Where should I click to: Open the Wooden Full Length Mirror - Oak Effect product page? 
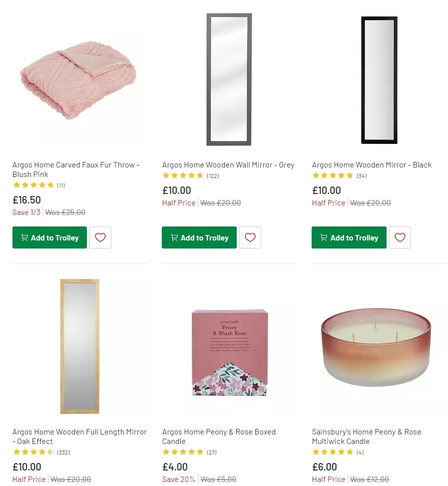coord(79,436)
